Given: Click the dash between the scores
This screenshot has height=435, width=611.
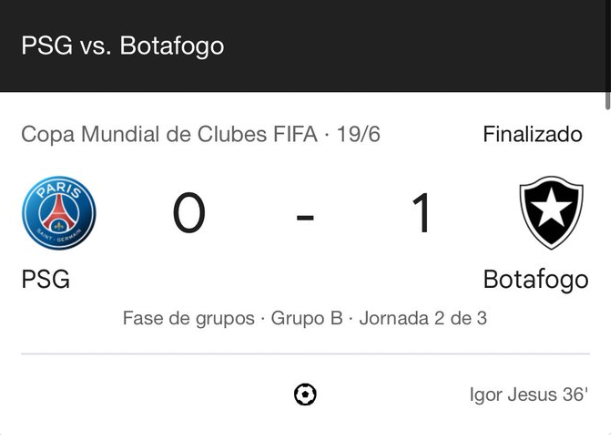Looking at the screenshot, I should tap(305, 216).
